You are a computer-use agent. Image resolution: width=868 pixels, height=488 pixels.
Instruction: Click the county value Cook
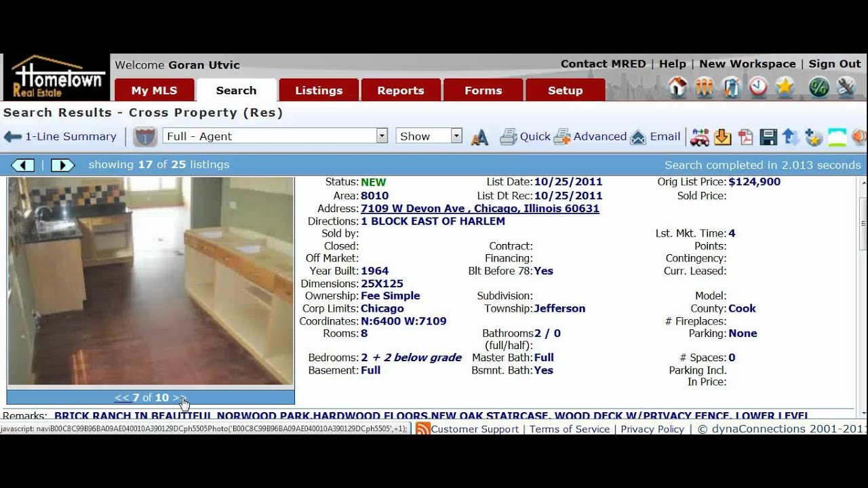click(x=742, y=308)
